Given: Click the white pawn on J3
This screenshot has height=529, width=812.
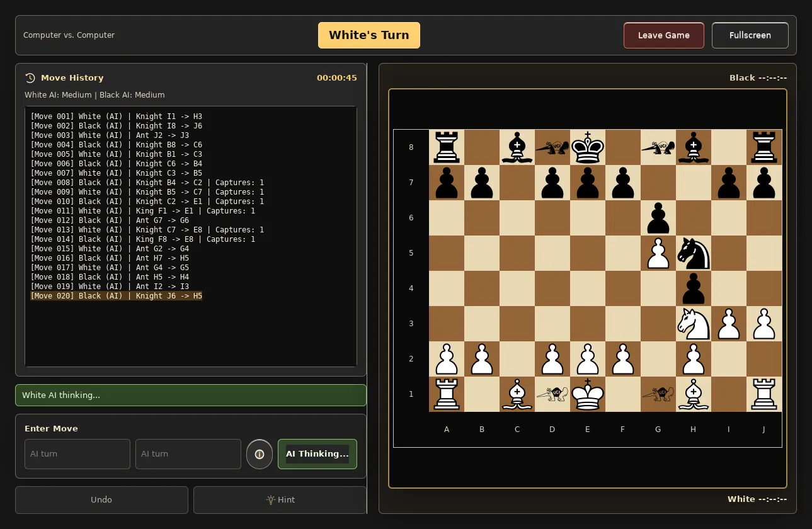Looking at the screenshot, I should coord(764,324).
